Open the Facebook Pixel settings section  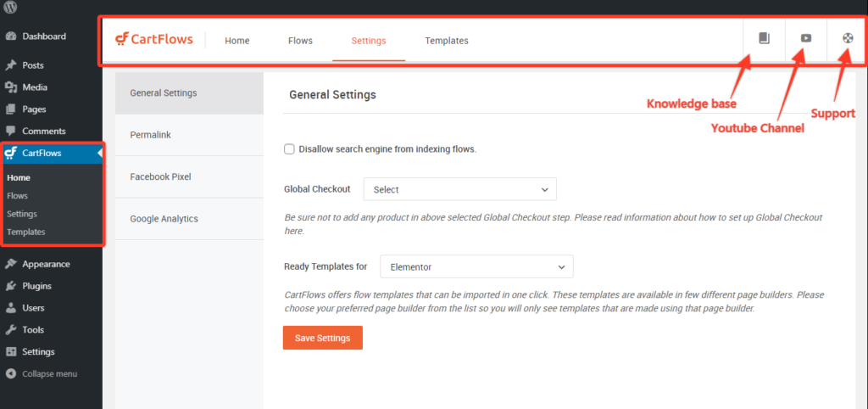[x=189, y=176]
